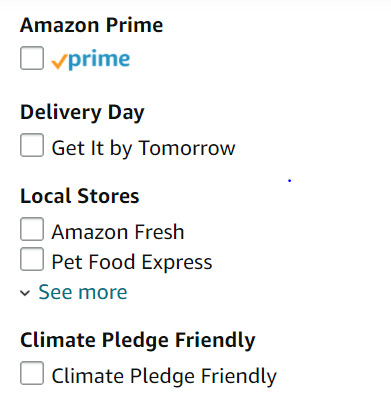Click the Amazon Fresh filter label
This screenshot has height=411, width=391.
coord(118,232)
